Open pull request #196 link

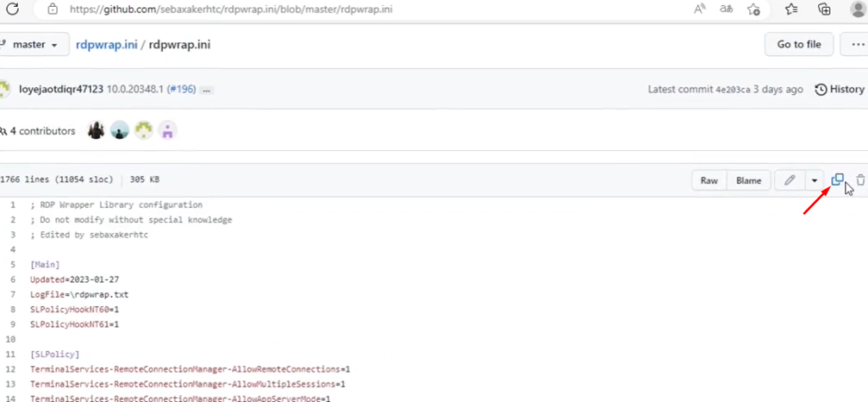[182, 89]
